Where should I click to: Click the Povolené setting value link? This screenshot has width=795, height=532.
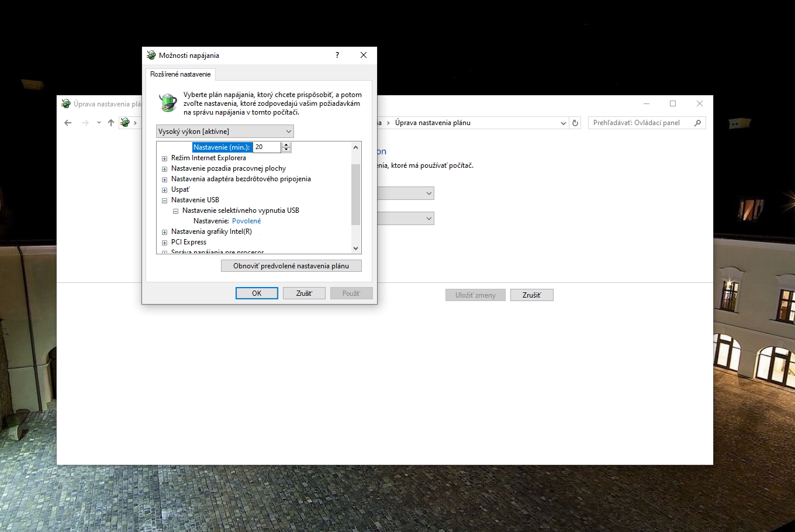click(x=246, y=221)
